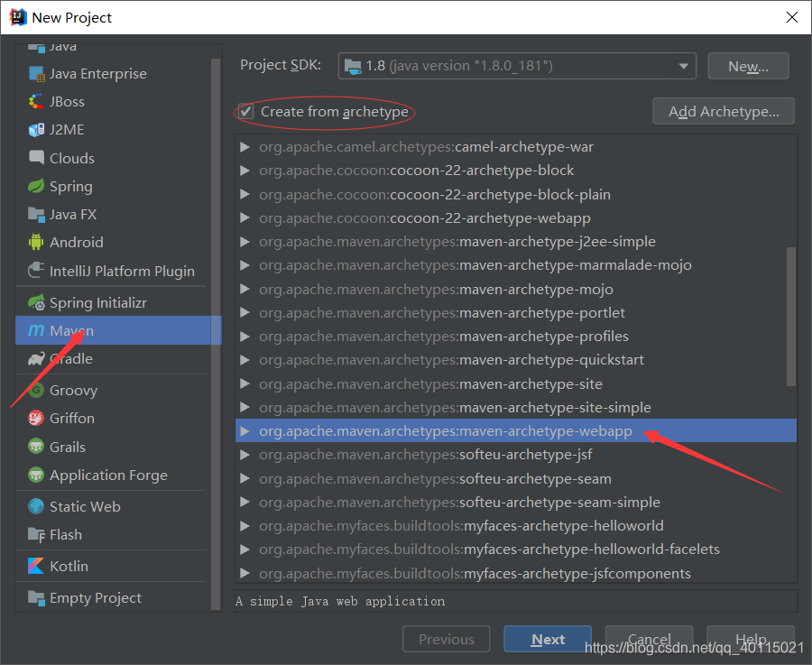Select maven-archetype-mojo row
812x665 pixels.
point(516,289)
